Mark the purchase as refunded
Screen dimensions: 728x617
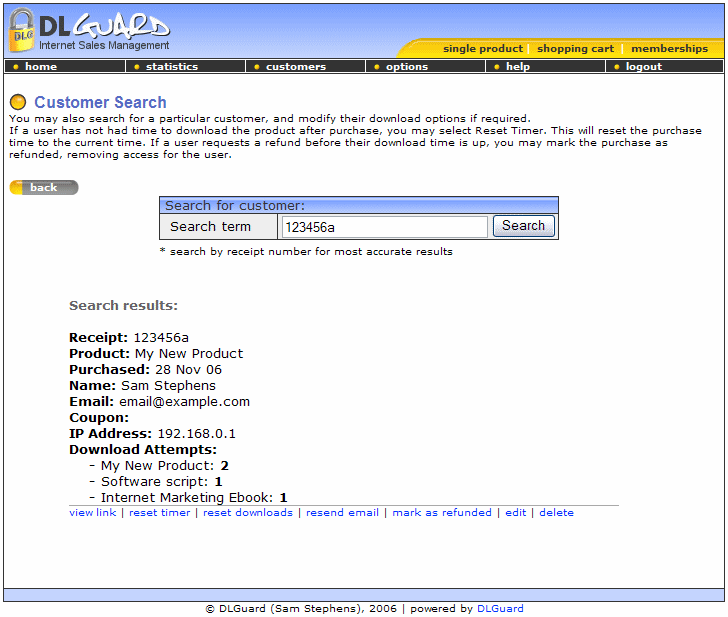click(x=442, y=512)
